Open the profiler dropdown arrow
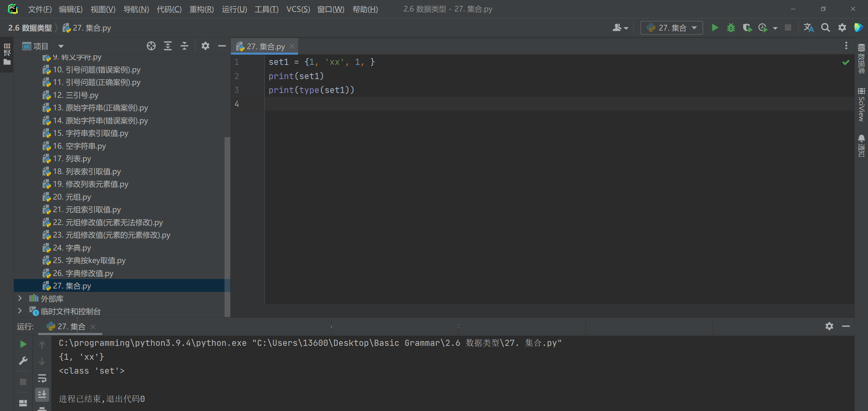This screenshot has width=868, height=411. (775, 28)
